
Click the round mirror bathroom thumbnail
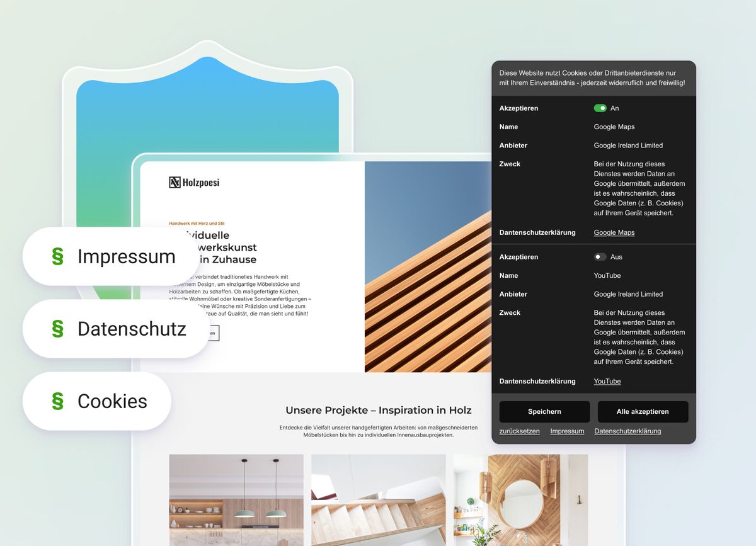coord(520,500)
